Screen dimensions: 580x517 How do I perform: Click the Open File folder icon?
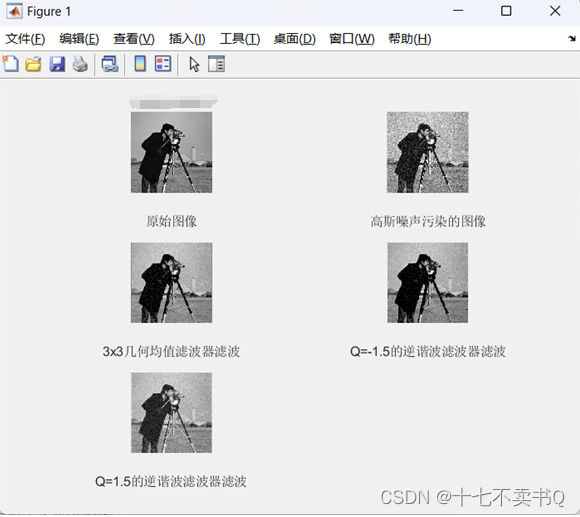33,64
